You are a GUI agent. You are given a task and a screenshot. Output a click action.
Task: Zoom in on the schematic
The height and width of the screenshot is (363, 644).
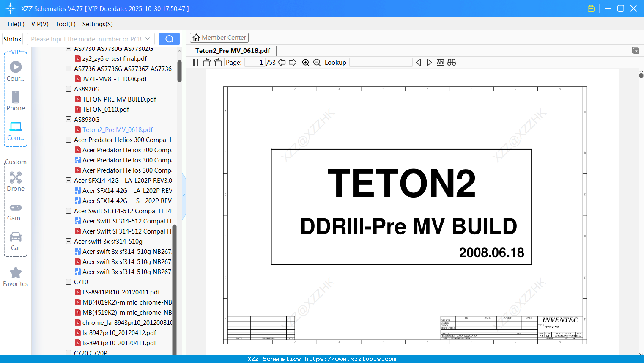point(306,63)
